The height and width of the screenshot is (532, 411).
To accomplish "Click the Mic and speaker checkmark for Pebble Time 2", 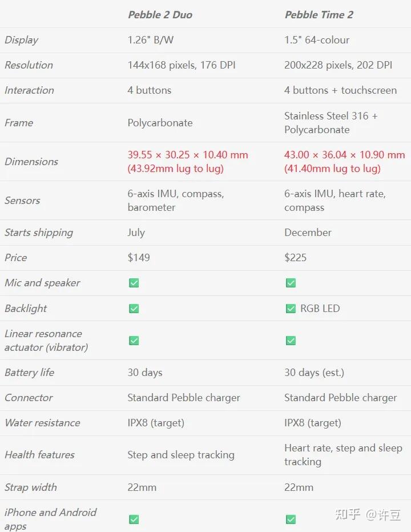I will tap(291, 283).
